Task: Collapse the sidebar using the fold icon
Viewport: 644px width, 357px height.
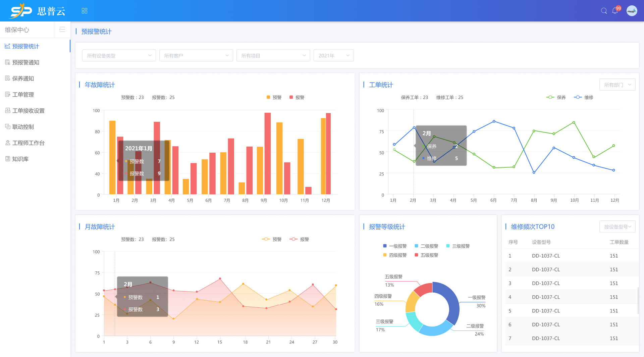Action: [x=62, y=30]
